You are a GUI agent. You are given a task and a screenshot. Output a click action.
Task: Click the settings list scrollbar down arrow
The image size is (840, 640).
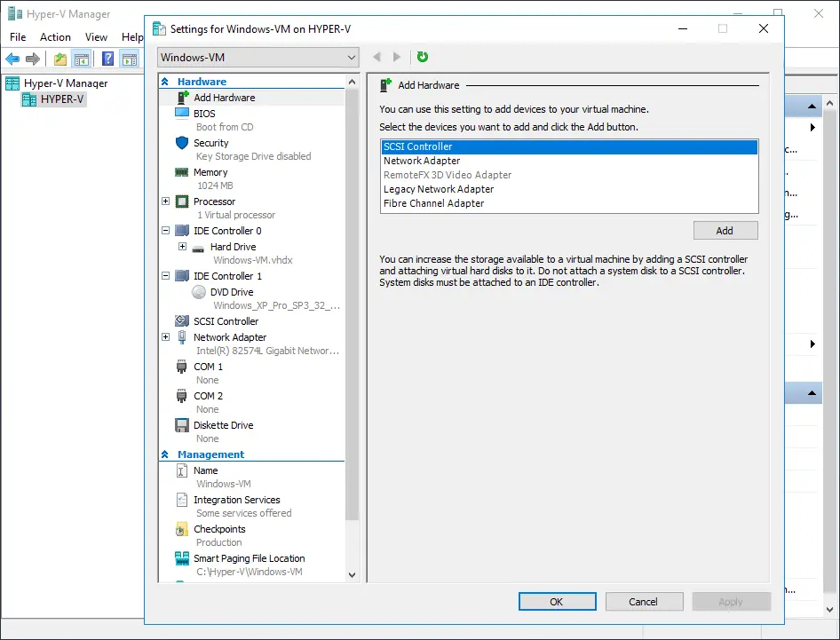click(352, 575)
